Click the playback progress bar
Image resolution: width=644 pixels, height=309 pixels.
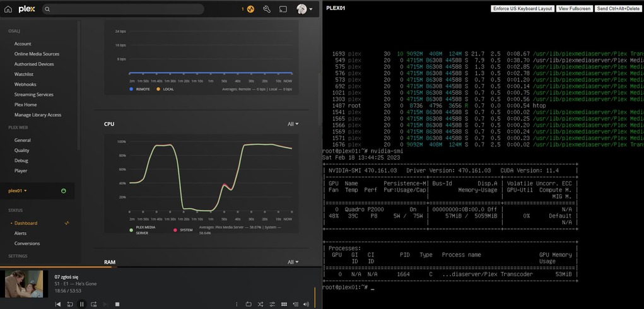point(158,267)
